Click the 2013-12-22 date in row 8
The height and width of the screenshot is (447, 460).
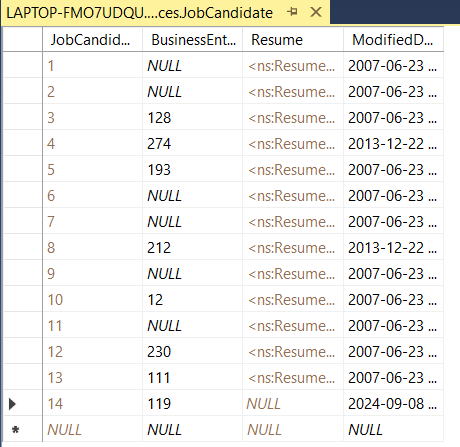click(393, 248)
